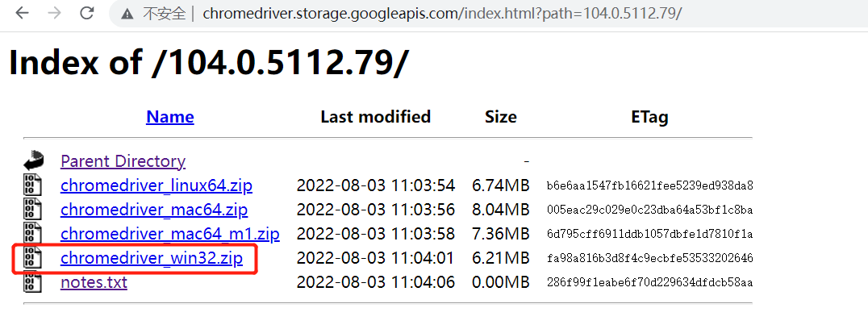Click the Index of /104.0.5112.79/ heading
Viewport: 868px width, 329px height.
[208, 63]
